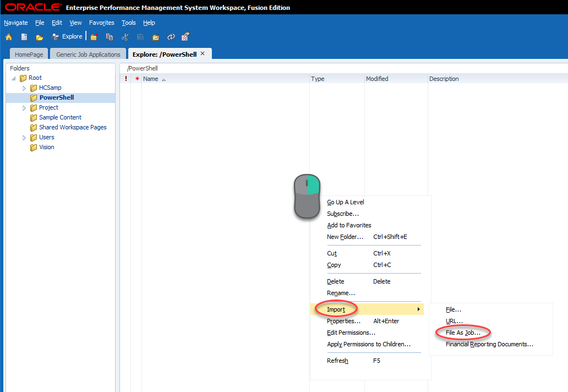
Task: Click the Go Up A Level toolbar icon
Action: click(156, 37)
